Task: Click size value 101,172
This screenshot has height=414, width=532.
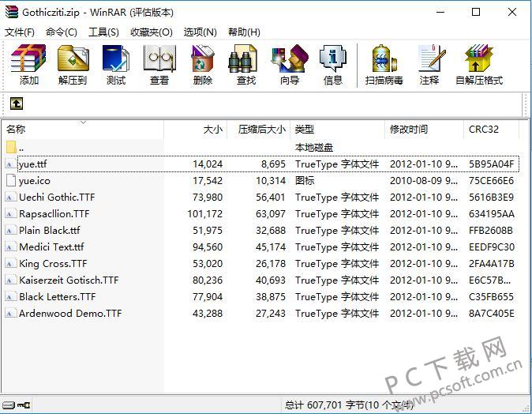Action: 205,214
